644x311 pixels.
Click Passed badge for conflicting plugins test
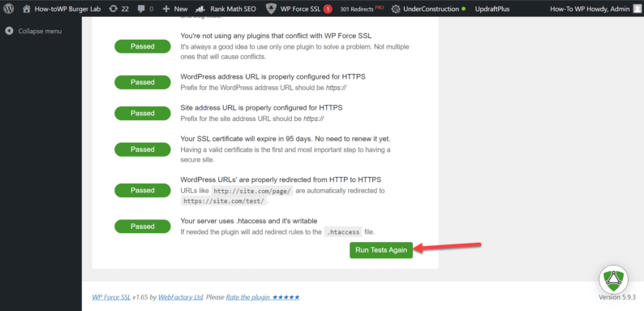tap(143, 46)
